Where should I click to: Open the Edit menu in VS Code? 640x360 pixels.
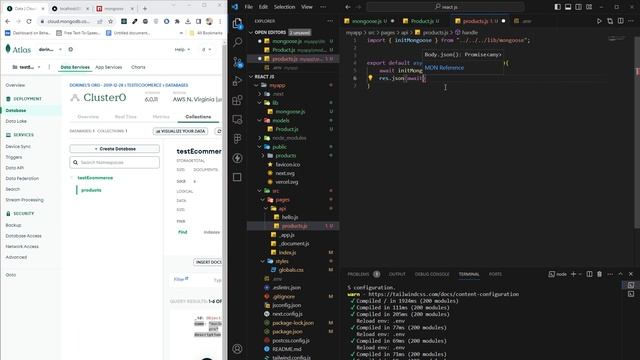(263, 7)
